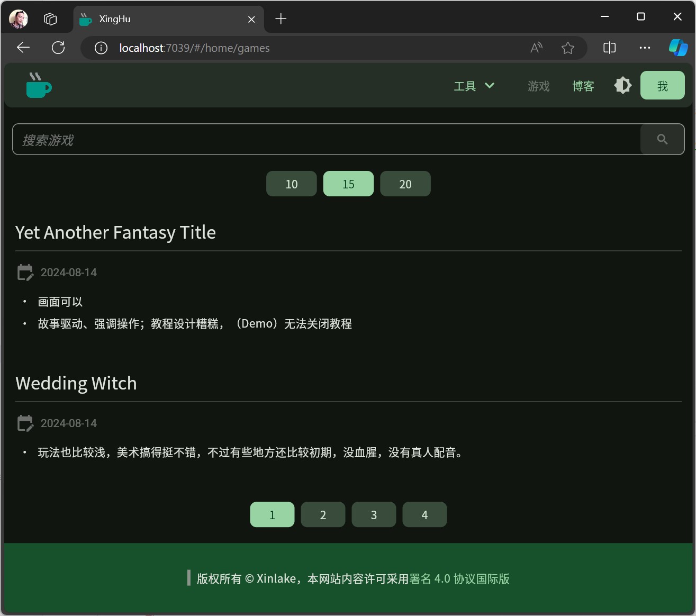Click the note starting with 玩法也比较浅
Viewport: 696px width, 616px height.
point(251,452)
